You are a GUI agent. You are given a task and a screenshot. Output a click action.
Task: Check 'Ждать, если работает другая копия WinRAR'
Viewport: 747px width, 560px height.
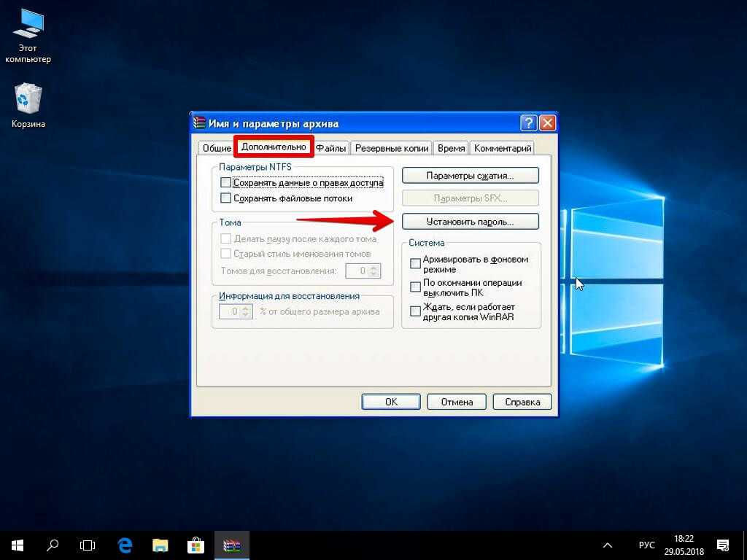[x=462, y=312]
